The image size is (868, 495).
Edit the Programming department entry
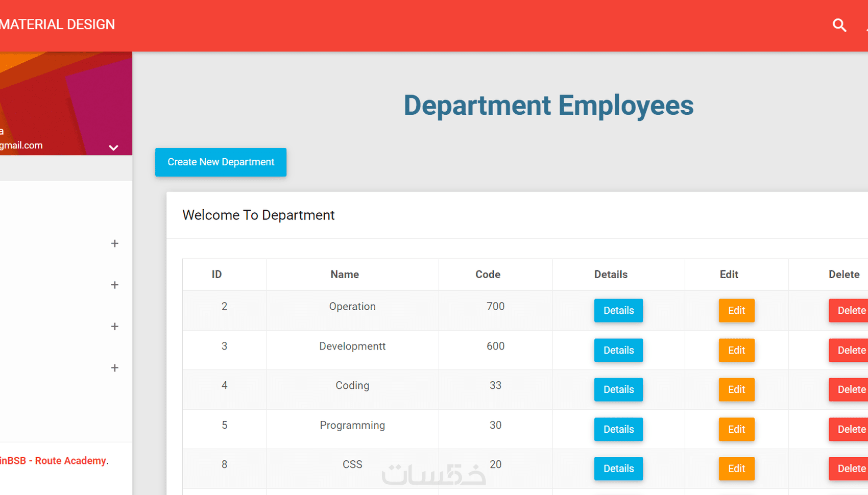pyautogui.click(x=736, y=429)
